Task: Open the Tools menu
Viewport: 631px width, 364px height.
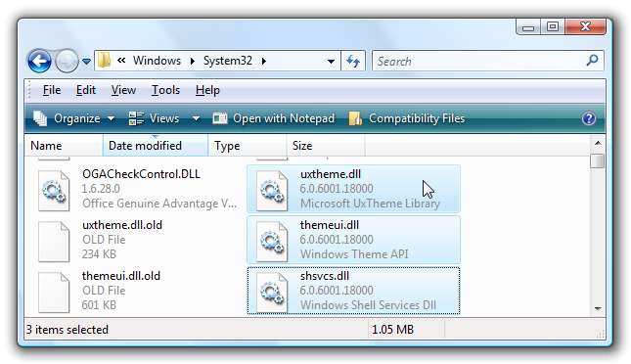Action: tap(165, 90)
